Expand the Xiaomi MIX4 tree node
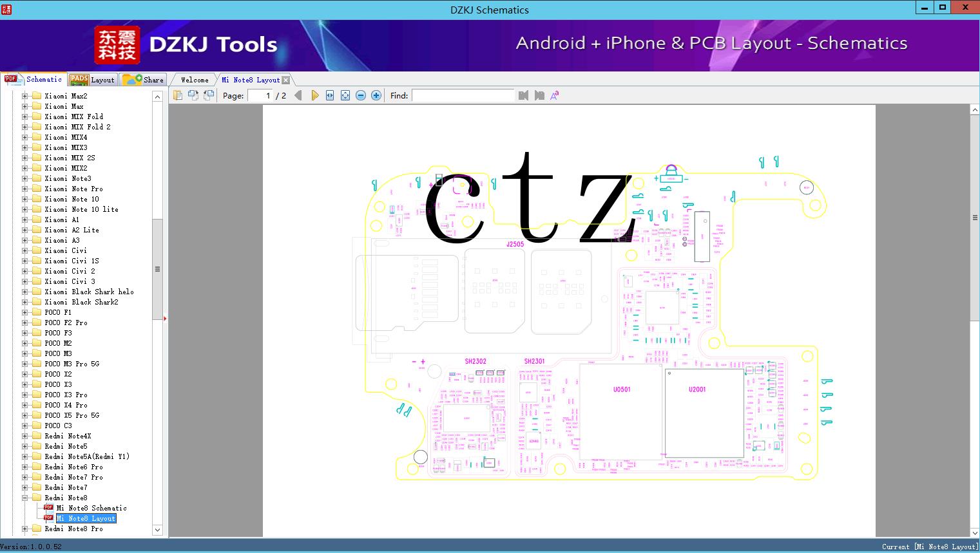This screenshot has width=980, height=553. coord(25,137)
